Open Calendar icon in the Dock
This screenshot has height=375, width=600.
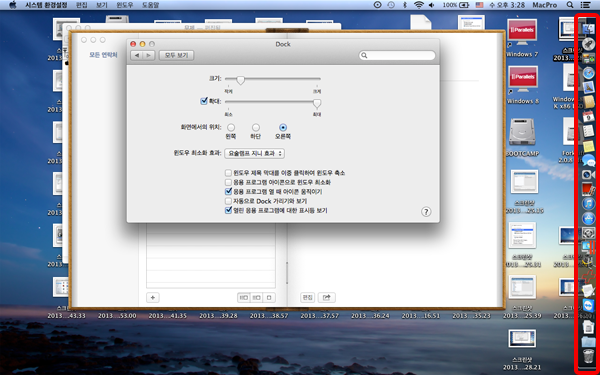(x=589, y=116)
